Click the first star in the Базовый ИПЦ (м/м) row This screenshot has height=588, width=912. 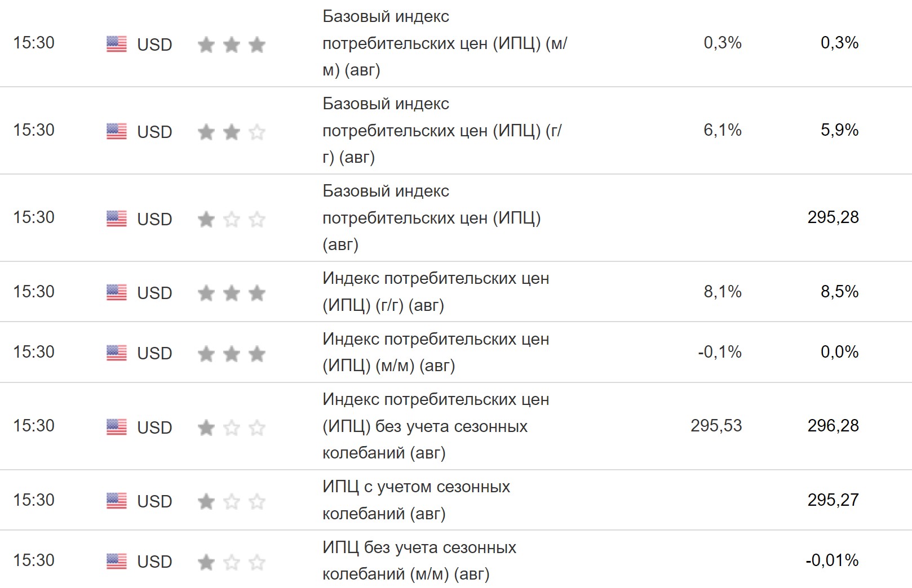pos(206,44)
